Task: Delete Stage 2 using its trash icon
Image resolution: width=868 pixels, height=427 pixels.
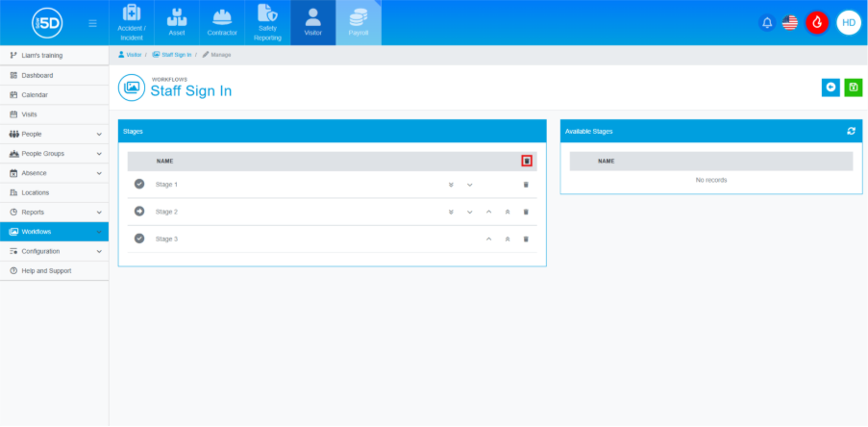Action: tap(526, 212)
